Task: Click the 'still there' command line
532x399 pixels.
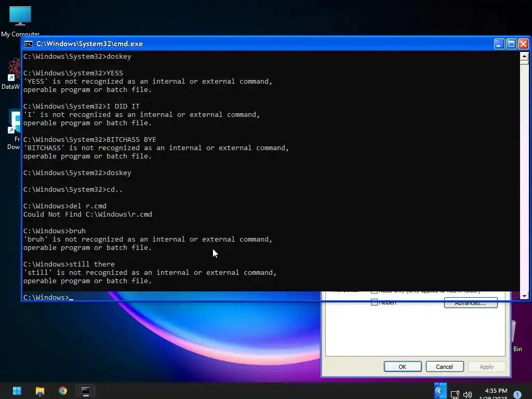Action: click(x=69, y=264)
